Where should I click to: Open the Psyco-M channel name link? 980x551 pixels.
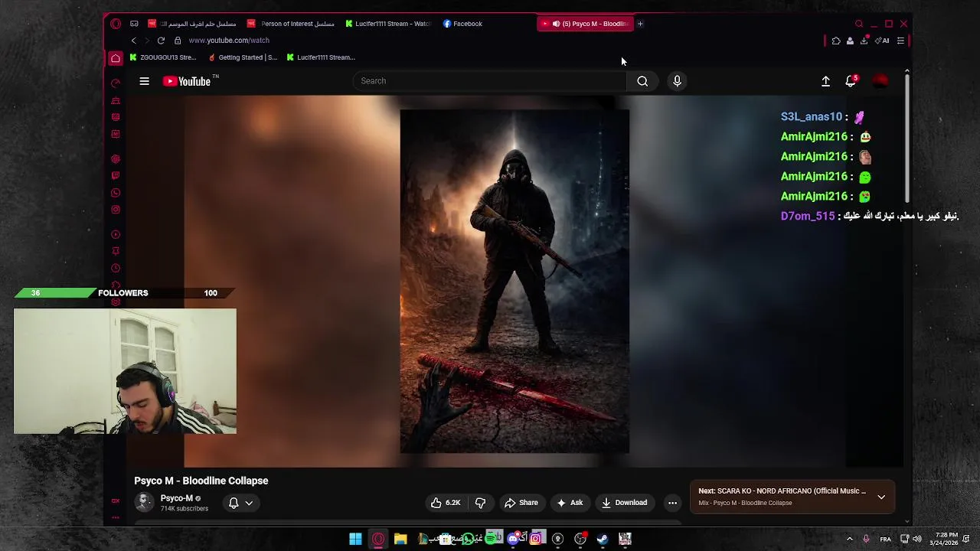click(176, 498)
